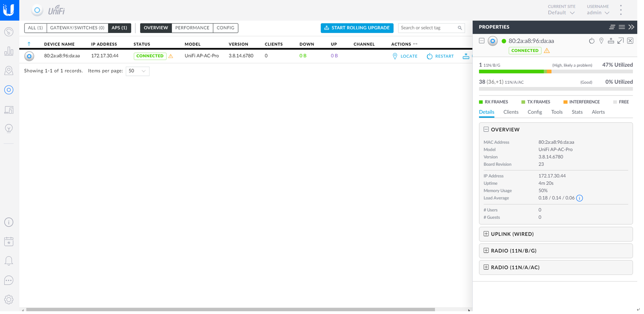Viewport: 644px width, 314px height.
Task: Switch to the Stats properties tab
Action: [577, 112]
